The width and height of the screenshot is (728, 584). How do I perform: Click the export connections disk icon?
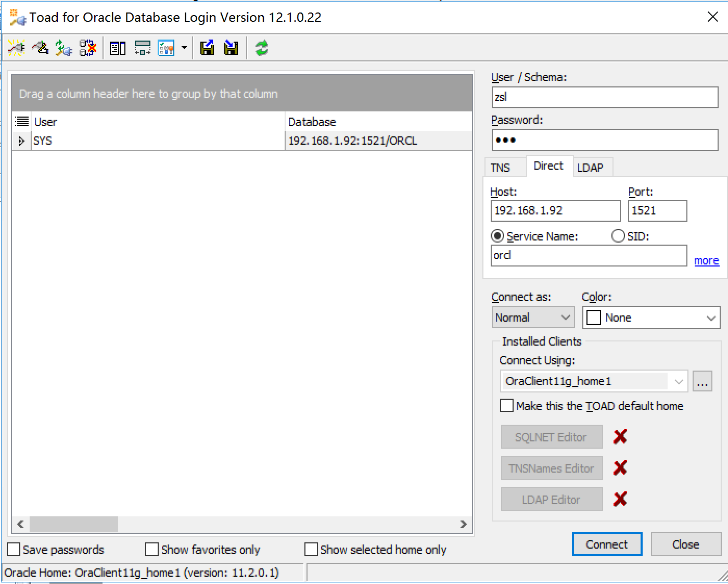click(x=207, y=48)
